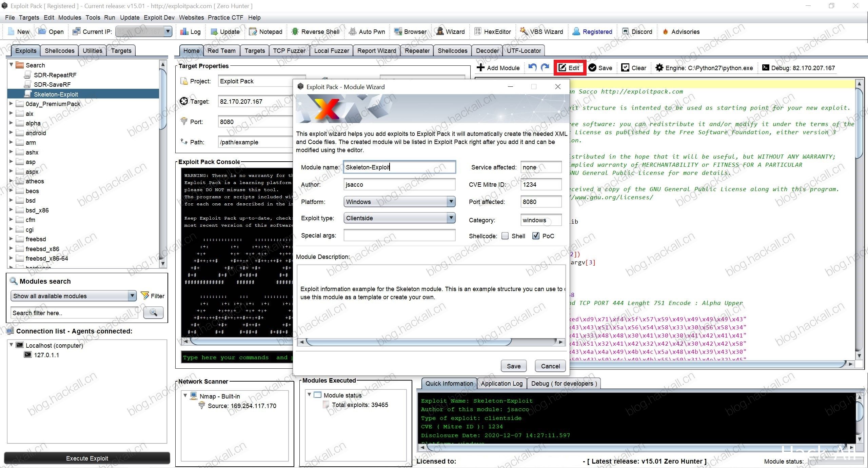Click the Target IP field
Image resolution: width=868 pixels, height=468 pixels.
coord(256,101)
